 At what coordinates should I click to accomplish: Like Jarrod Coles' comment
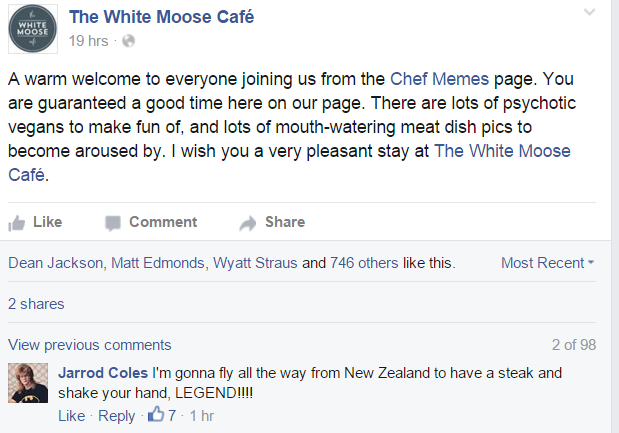pos(71,416)
